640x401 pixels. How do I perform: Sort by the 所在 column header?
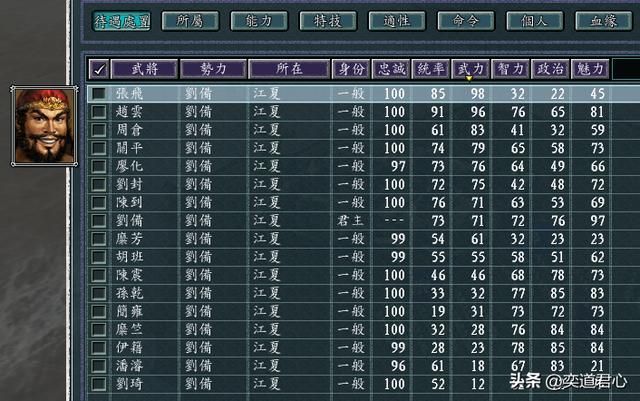289,69
